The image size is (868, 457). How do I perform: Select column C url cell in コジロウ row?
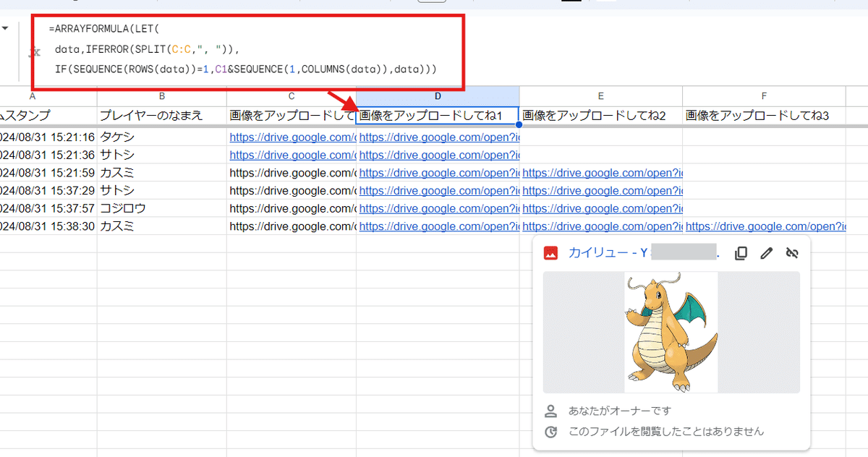tap(292, 208)
